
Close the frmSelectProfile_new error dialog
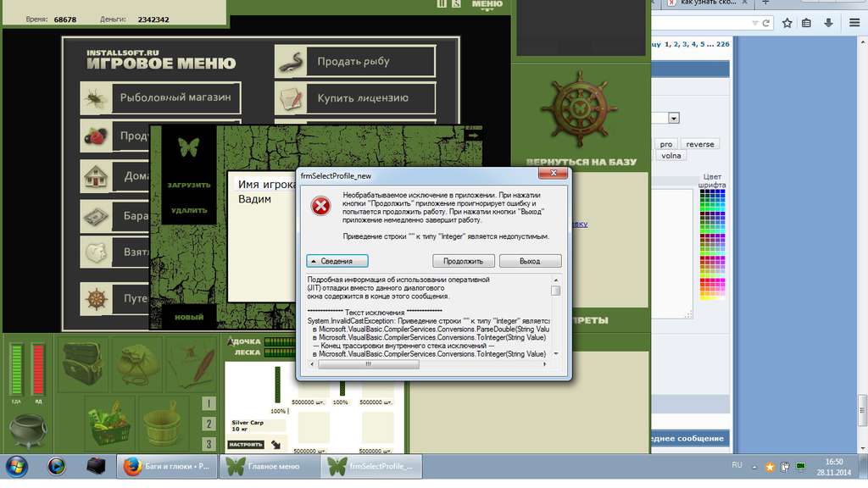553,173
